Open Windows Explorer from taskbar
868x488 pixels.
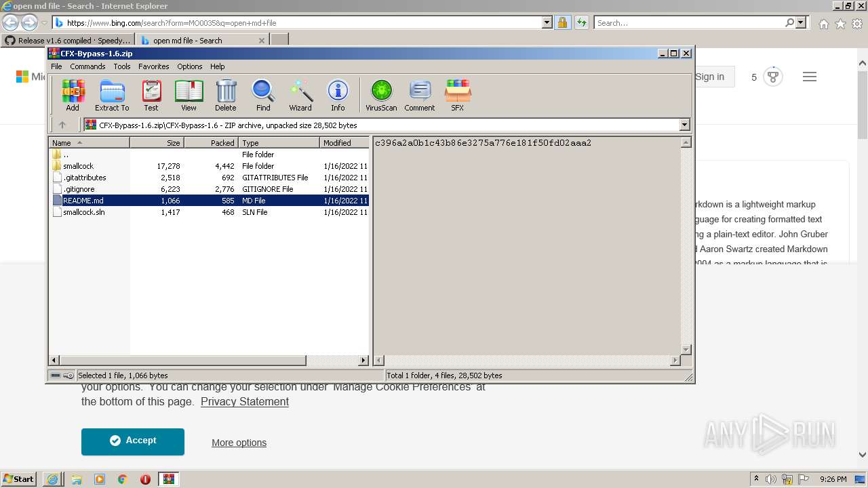point(77,479)
